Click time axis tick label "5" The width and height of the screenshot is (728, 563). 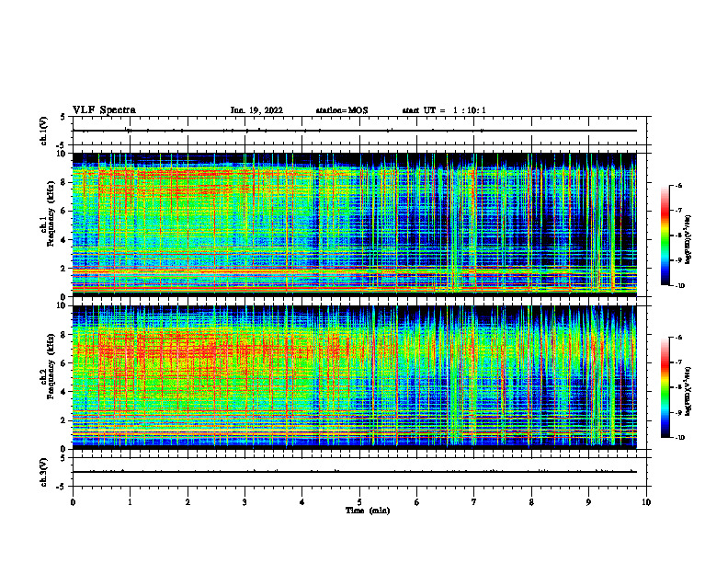pos(359,502)
